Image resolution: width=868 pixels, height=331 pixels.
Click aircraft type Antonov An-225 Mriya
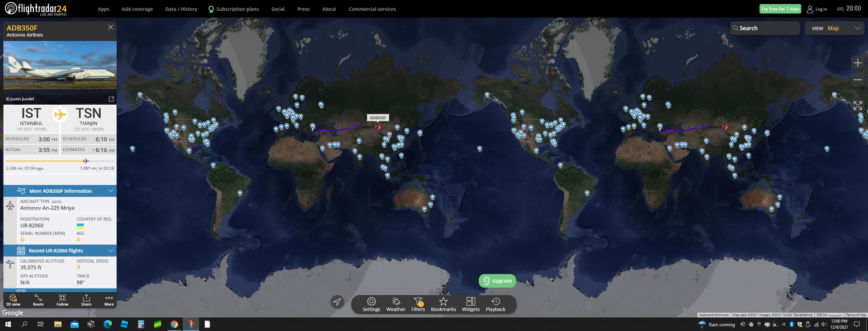[47, 208]
